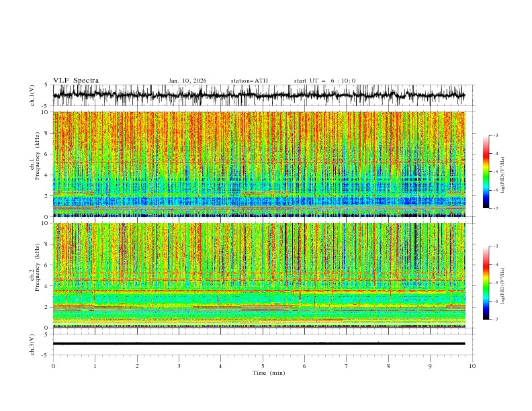Viewport: 532px width, 411px height.
Task: Select the "start UT = 6 :10: 0" text
Action: [324, 81]
